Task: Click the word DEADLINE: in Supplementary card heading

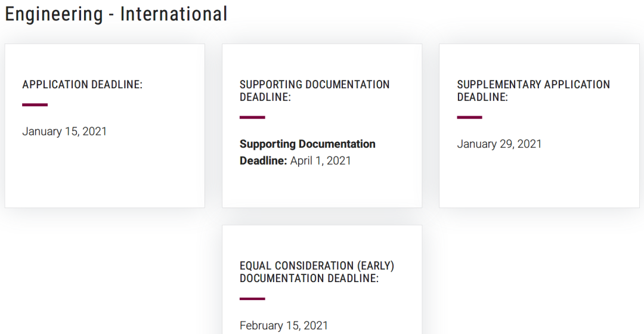Action: 482,97
